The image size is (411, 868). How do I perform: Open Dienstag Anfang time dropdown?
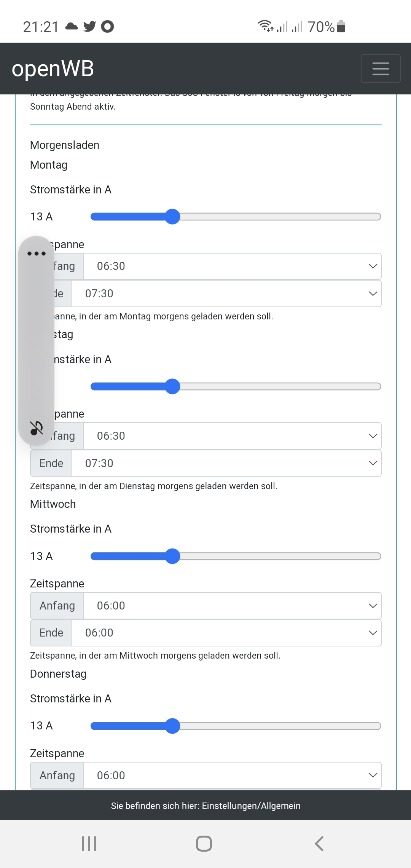pyautogui.click(x=232, y=436)
